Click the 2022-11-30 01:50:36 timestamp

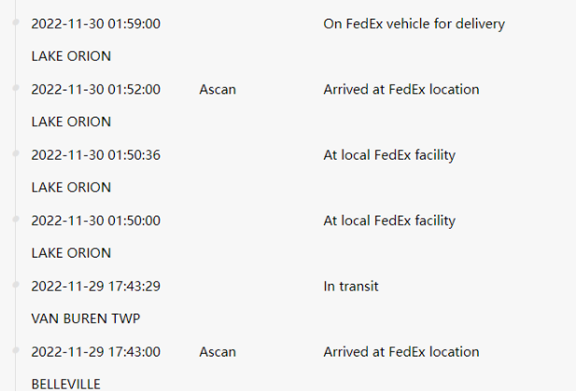pyautogui.click(x=96, y=155)
